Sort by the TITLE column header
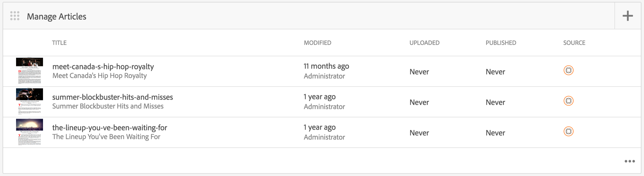 (x=59, y=43)
